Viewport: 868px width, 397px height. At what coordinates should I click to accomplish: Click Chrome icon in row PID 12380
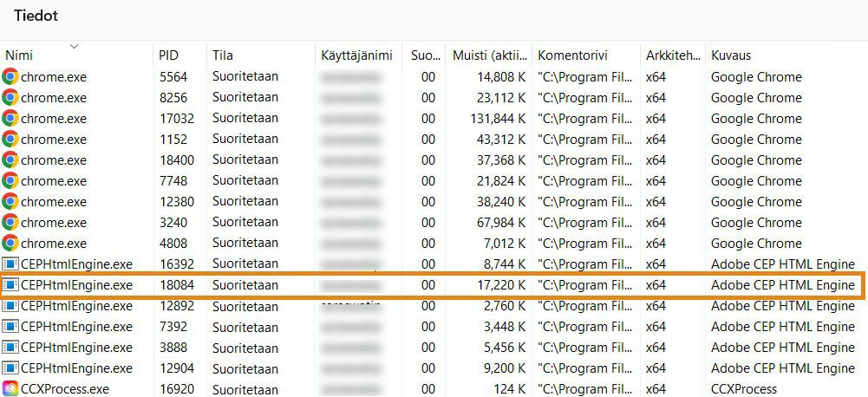[x=10, y=202]
